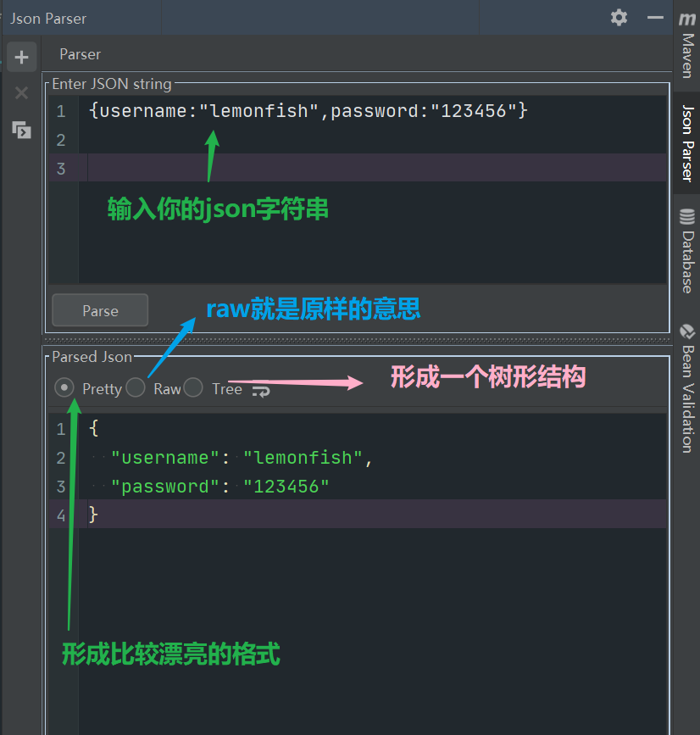This screenshot has height=735, width=700.
Task: Click the "123456" value in parsed output
Action: tap(286, 487)
